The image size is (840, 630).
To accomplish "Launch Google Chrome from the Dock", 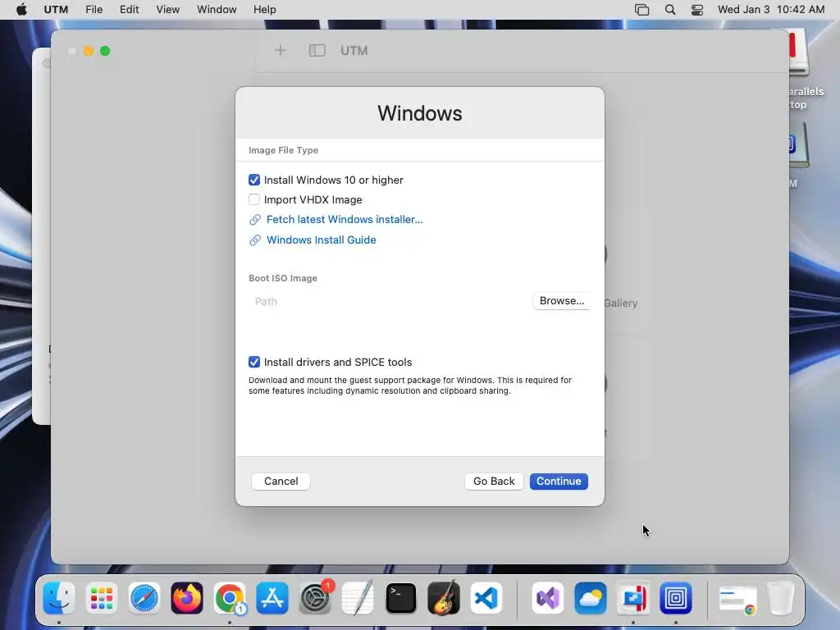I will coord(230,598).
